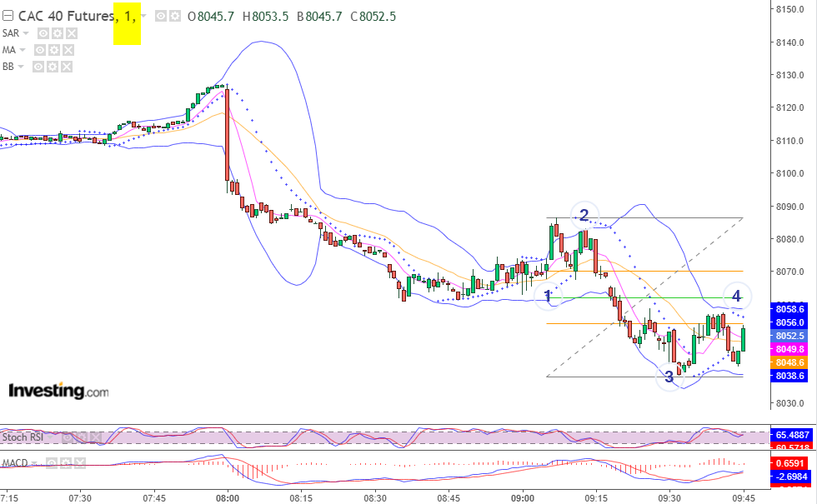Expand the Stoch RSI dropdown arrow
Image resolution: width=817 pixels, height=504 pixels.
[x=52, y=437]
